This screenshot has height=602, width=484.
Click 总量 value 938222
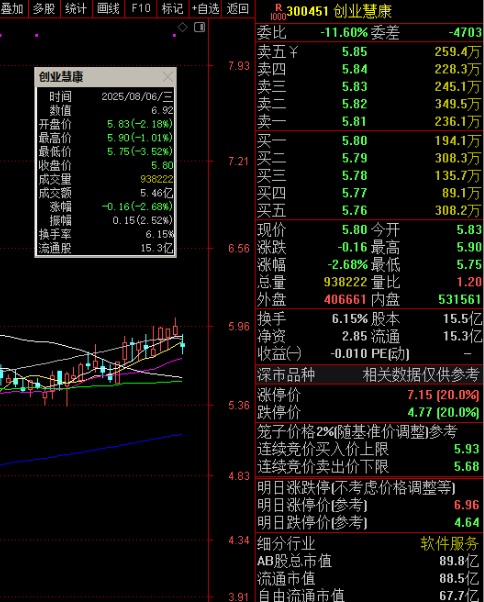[x=345, y=282]
